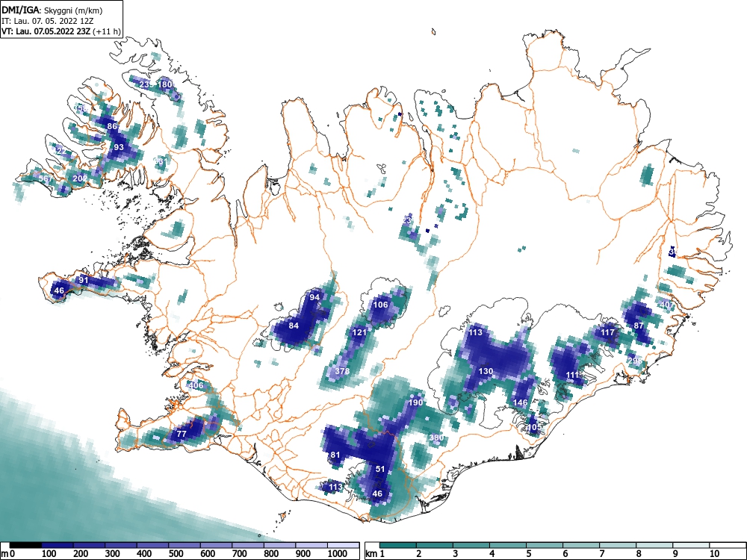The image size is (747, 560).
Task: Click the map value 378
Action: point(342,370)
